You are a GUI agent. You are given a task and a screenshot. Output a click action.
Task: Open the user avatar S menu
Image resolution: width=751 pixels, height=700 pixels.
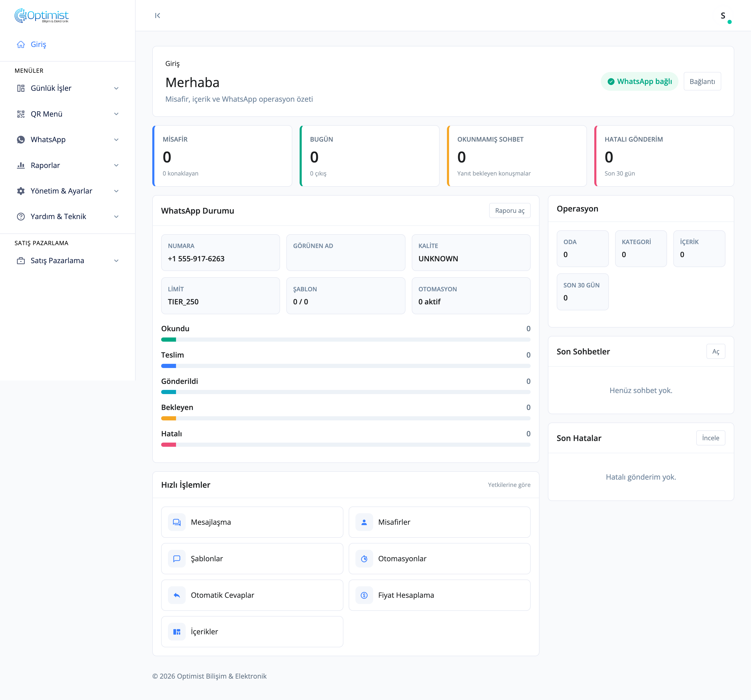point(723,15)
